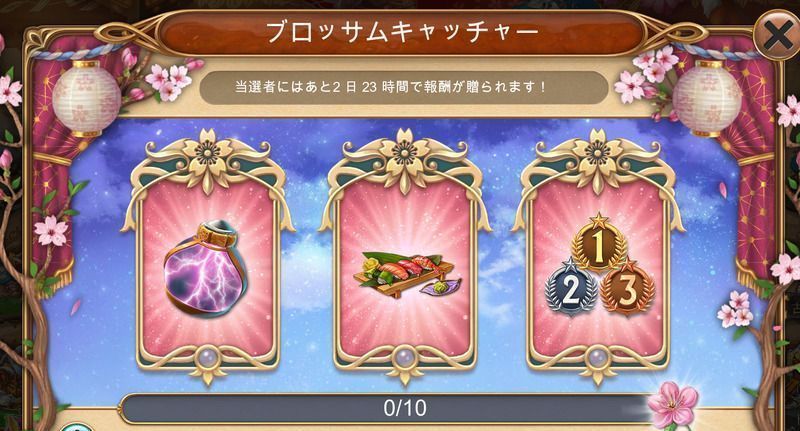Tap the pearl gem below medals card

pyautogui.click(x=597, y=357)
